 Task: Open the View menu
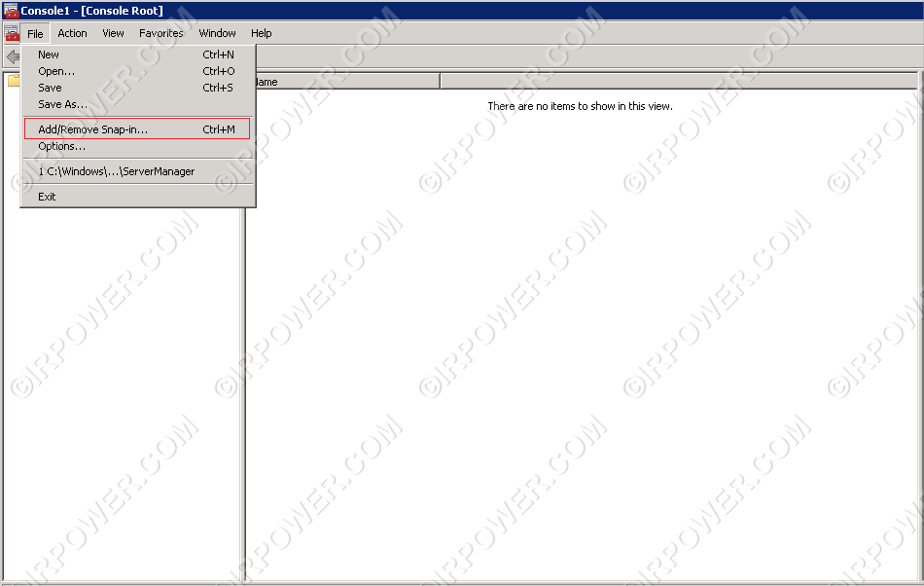113,33
